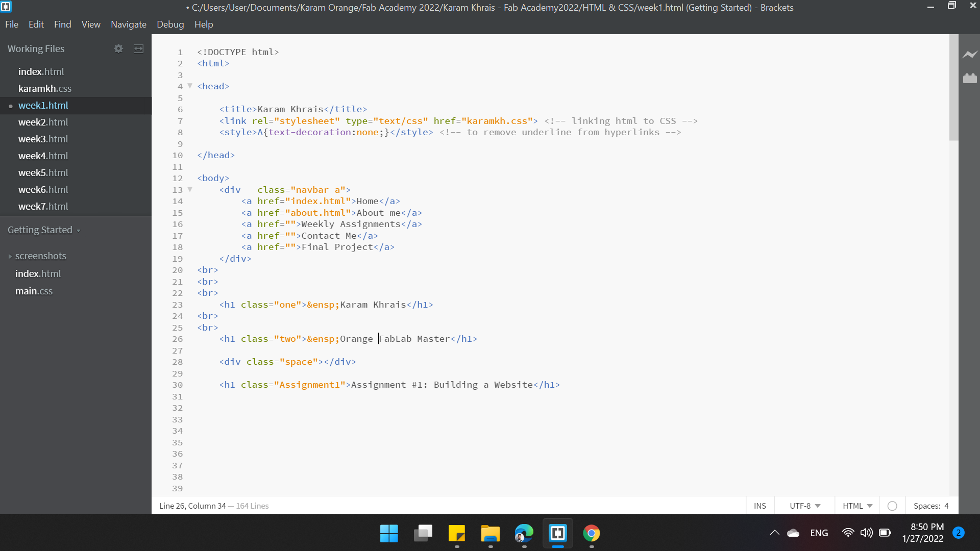This screenshot has width=980, height=551.
Task: Click 'Final Project' link text on line 18
Action: [337, 247]
